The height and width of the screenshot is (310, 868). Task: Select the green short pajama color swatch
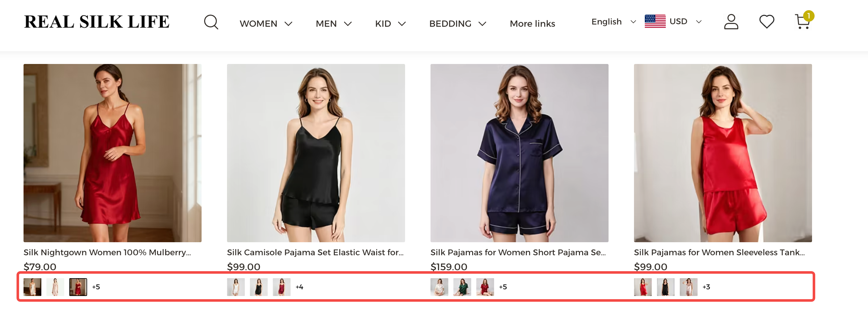pyautogui.click(x=462, y=287)
